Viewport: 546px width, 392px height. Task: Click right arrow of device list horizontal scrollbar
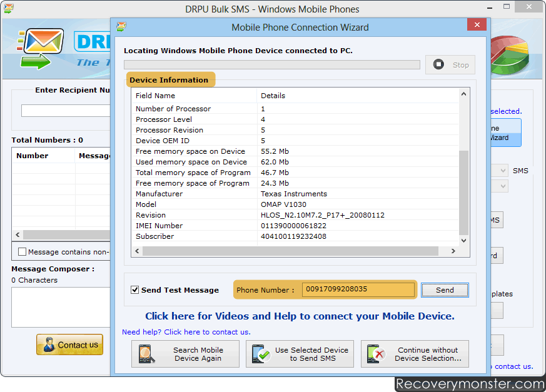[453, 251]
